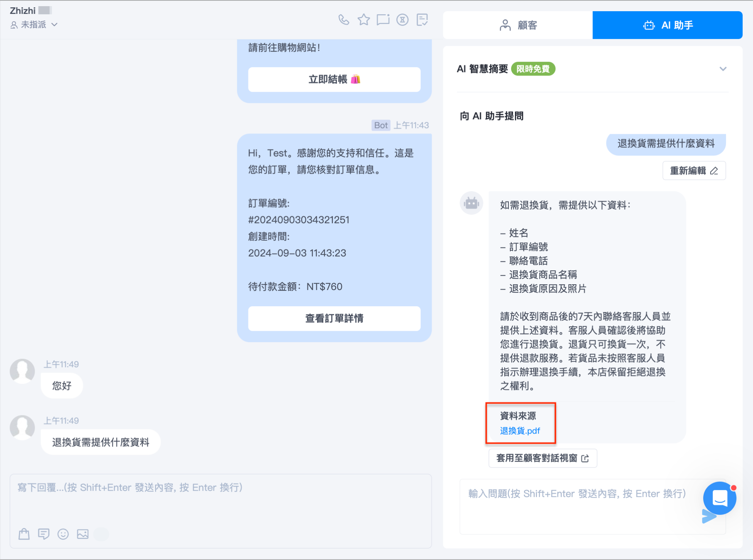Open the shopping bag product icon

pyautogui.click(x=24, y=534)
